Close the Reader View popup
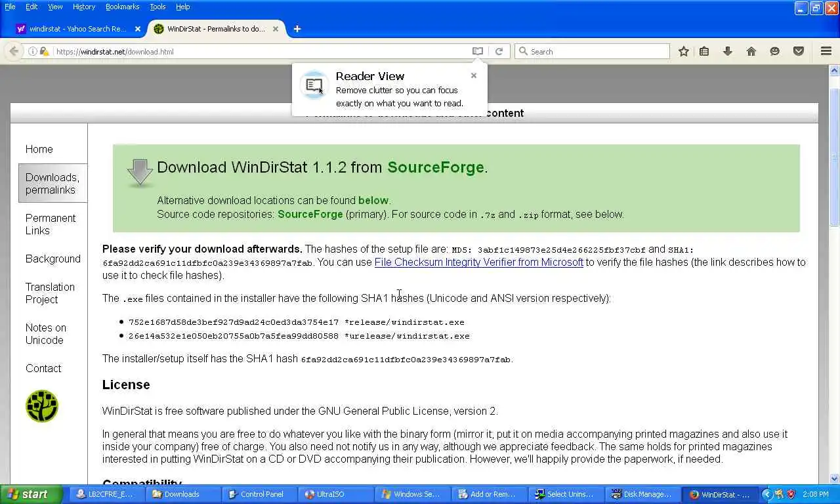Screen dimensions: 840x504 coord(474,75)
